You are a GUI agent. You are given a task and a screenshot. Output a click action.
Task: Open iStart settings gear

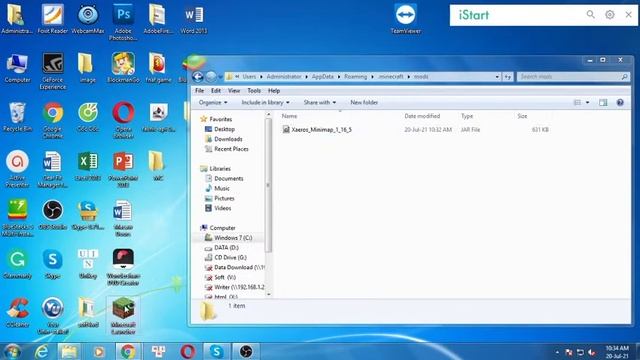coord(609,15)
